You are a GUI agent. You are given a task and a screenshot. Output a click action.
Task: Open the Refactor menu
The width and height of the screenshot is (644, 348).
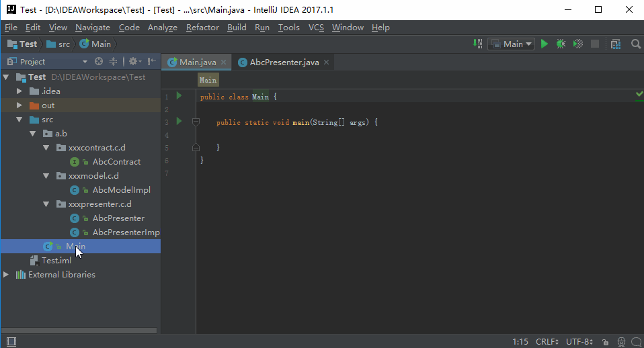pyautogui.click(x=202, y=28)
